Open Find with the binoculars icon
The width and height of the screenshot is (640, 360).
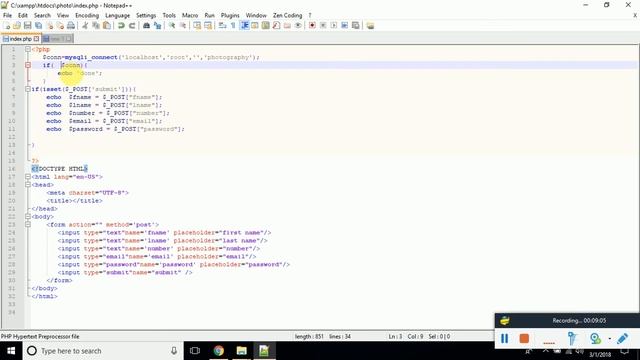146,26
